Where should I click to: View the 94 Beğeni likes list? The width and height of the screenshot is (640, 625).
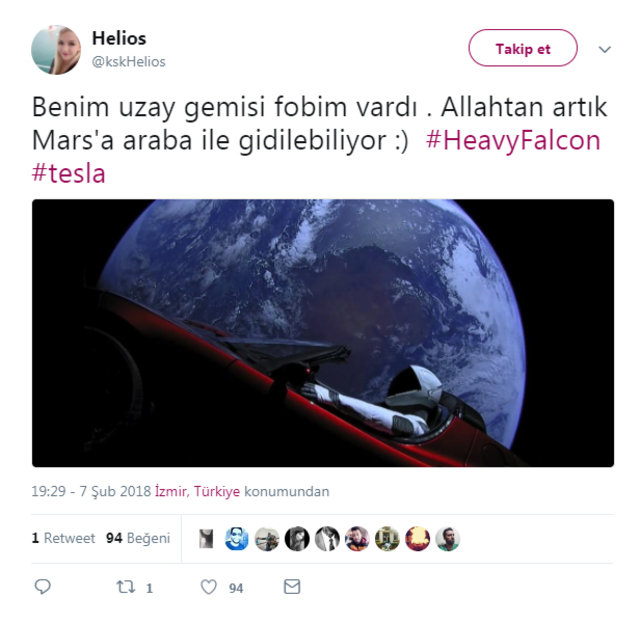coord(138,538)
